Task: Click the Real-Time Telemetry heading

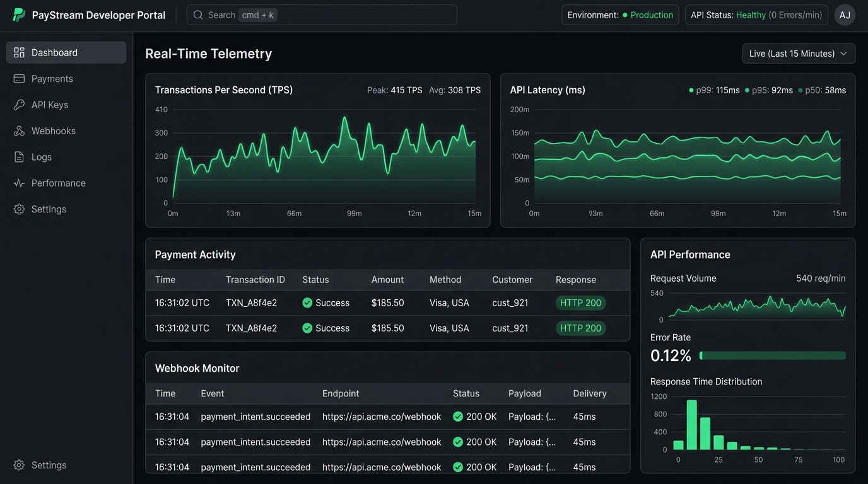Action: click(x=208, y=54)
